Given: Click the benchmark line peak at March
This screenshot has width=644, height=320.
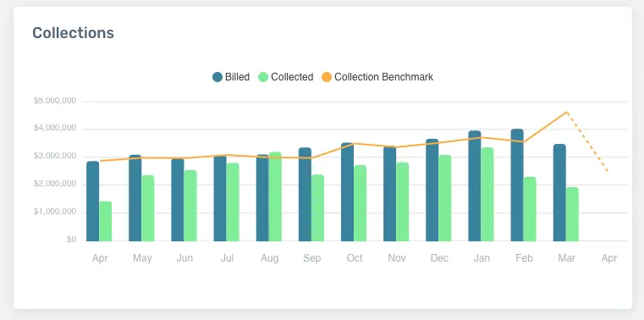Looking at the screenshot, I should click(567, 112).
